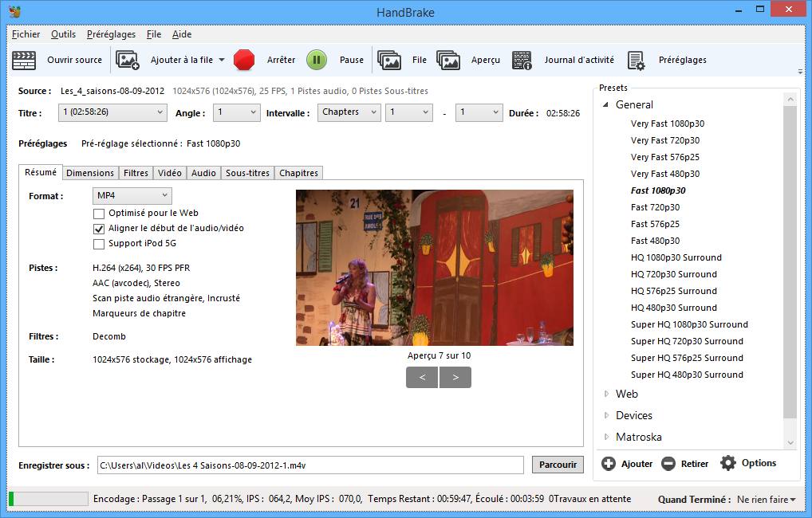
Task: Switch to the Audio tab
Action: [203, 173]
